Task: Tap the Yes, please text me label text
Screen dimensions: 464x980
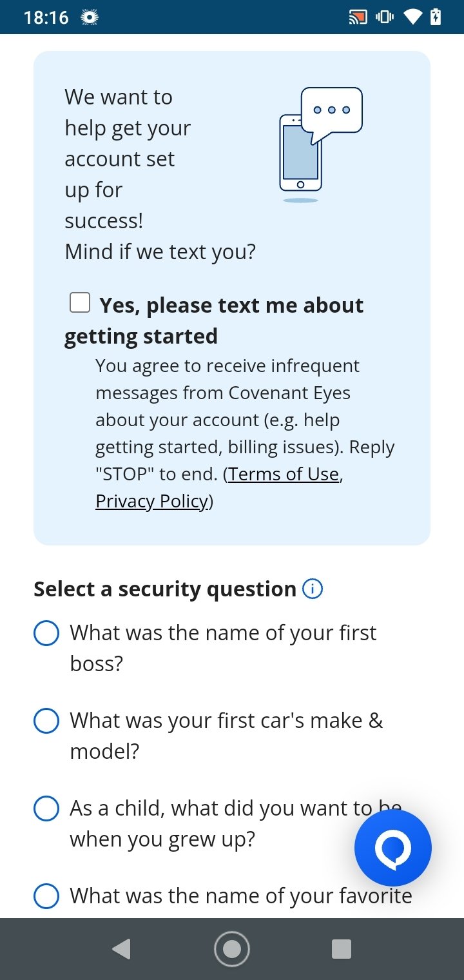Action: 214,320
